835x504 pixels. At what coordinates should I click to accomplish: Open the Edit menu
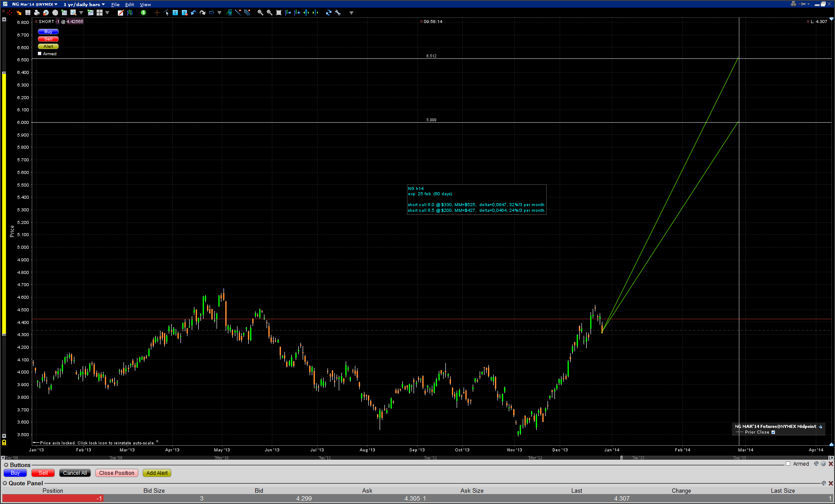pyautogui.click(x=130, y=4)
